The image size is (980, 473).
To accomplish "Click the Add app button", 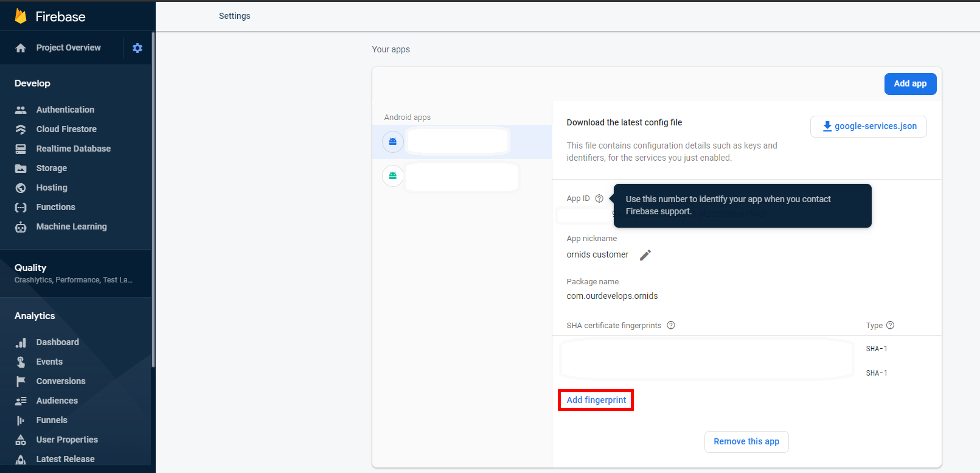I will pyautogui.click(x=910, y=84).
